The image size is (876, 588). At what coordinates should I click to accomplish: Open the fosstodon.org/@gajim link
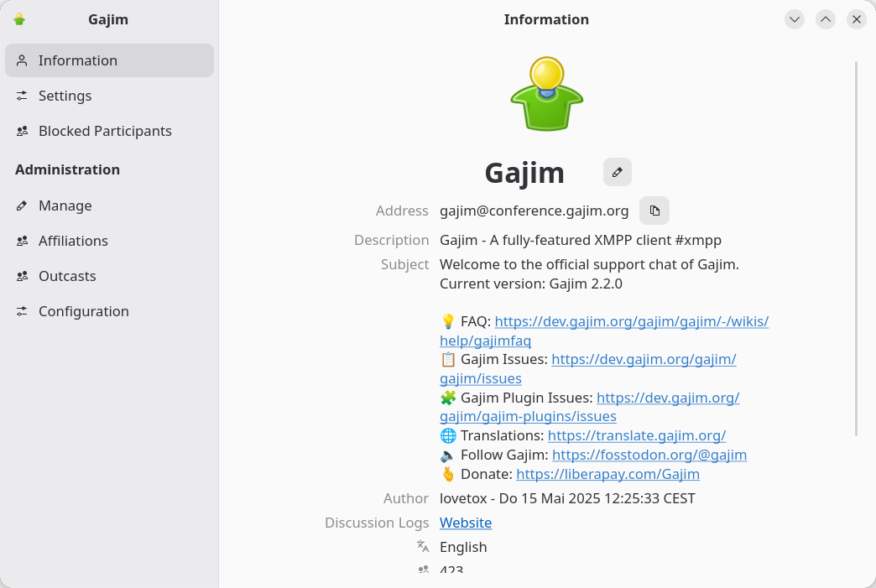[x=649, y=455]
